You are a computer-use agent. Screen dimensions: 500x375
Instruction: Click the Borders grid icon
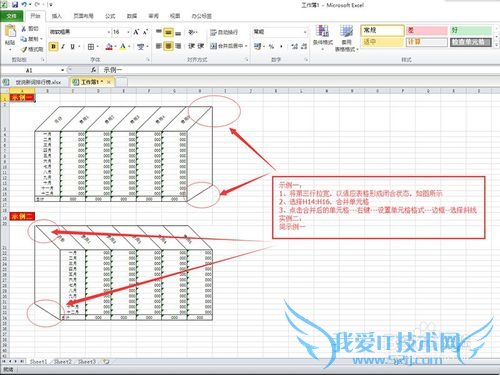(91, 47)
